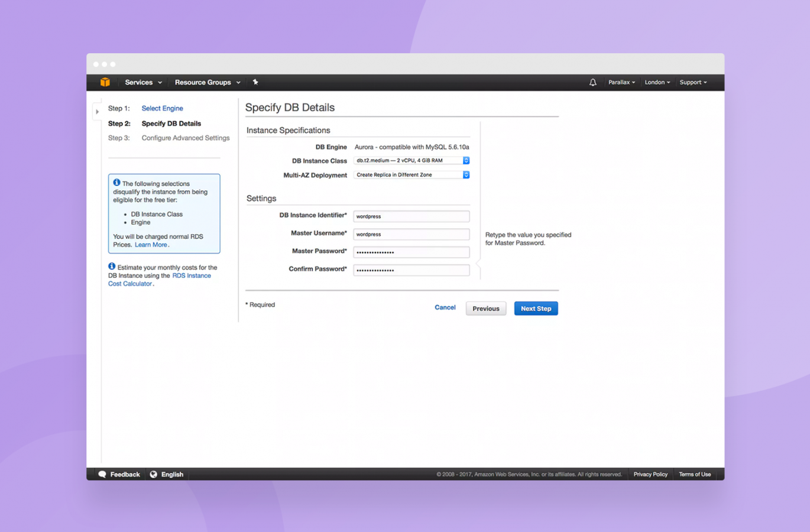810x532 pixels.
Task: Click the "DB Instance Class" bullet item
Action: click(157, 215)
